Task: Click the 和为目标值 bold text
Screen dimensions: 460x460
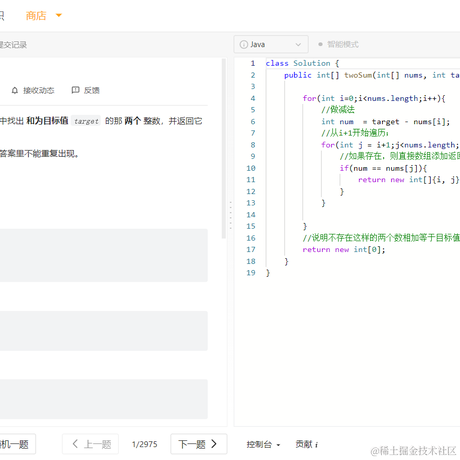Action: (x=47, y=121)
